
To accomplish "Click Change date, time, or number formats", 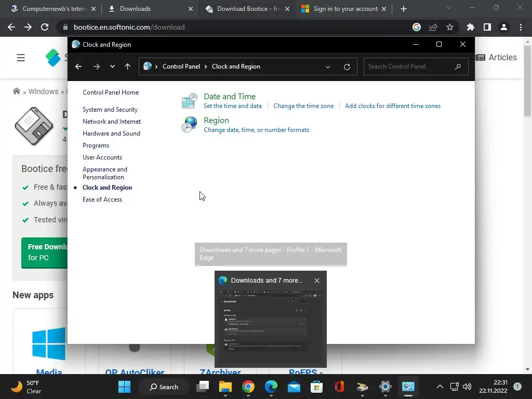I will (x=256, y=129).
